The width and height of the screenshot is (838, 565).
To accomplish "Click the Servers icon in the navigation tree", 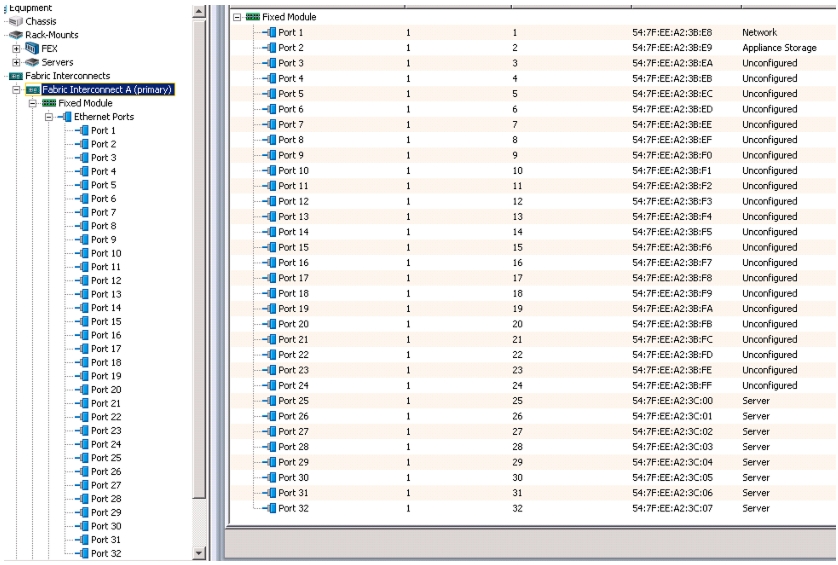I will point(32,62).
